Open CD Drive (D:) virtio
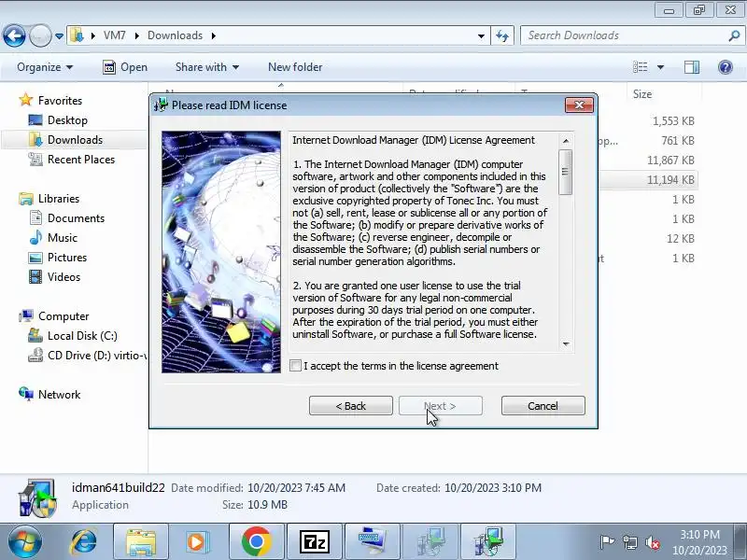The width and height of the screenshot is (747, 560). coord(88,356)
